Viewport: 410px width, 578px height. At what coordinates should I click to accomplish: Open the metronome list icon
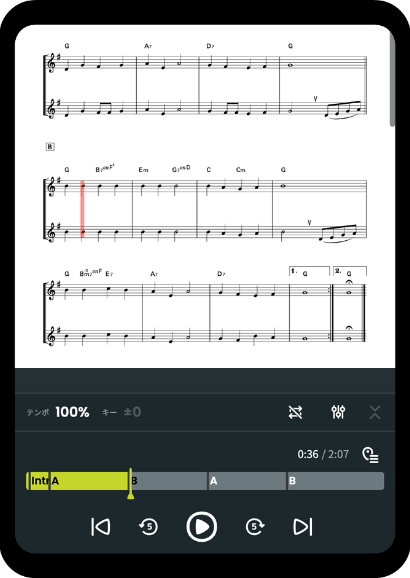[x=370, y=455]
